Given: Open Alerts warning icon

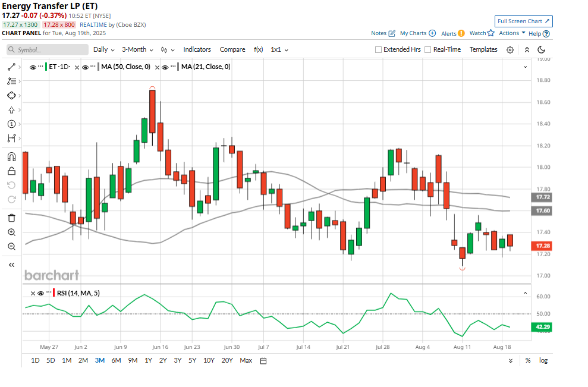Looking at the screenshot, I should pos(461,33).
